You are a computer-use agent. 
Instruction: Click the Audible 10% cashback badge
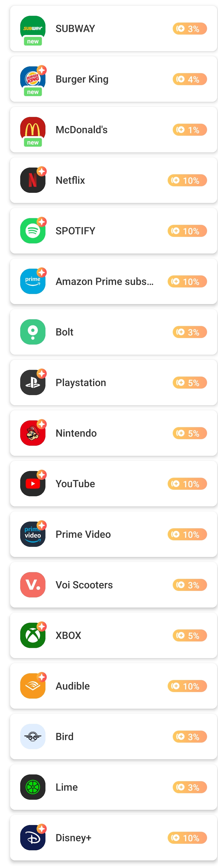click(x=187, y=686)
